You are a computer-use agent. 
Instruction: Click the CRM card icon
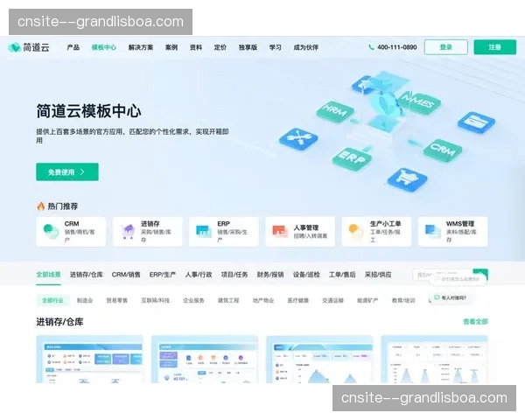49,231
